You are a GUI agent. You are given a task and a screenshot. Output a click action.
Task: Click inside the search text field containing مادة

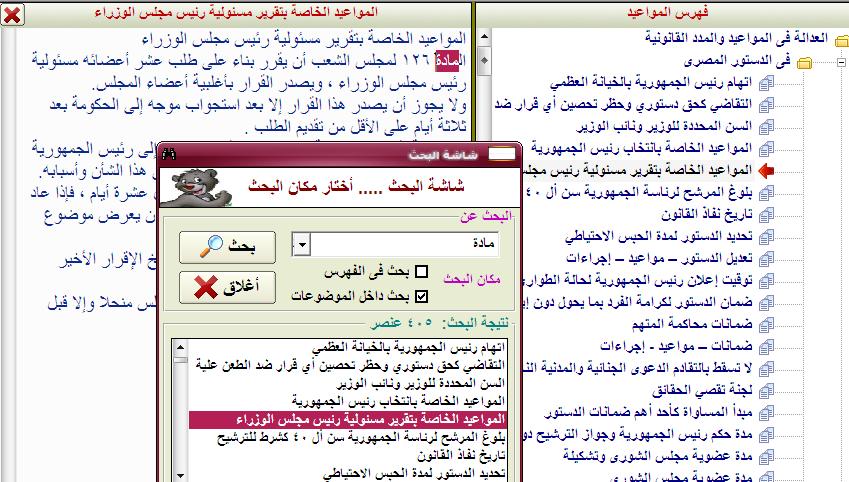coord(404,244)
